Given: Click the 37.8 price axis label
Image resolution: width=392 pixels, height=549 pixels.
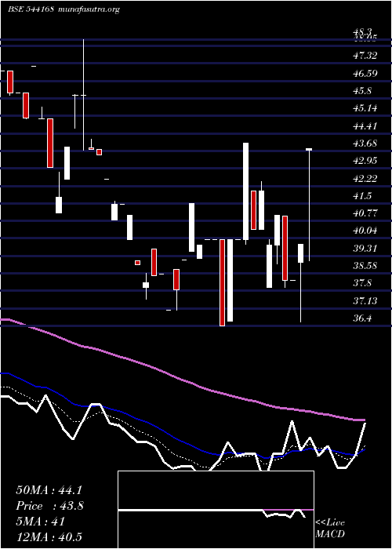Looking at the screenshot, I should [362, 283].
